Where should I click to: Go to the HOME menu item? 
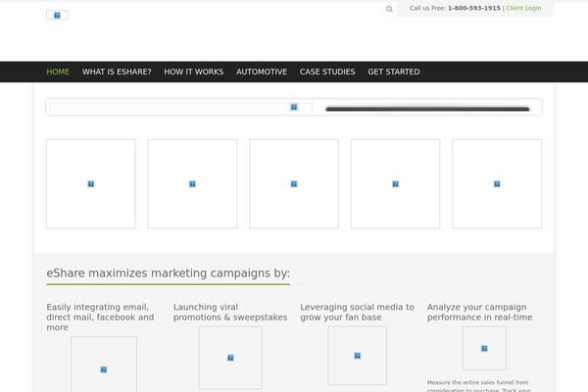point(58,72)
